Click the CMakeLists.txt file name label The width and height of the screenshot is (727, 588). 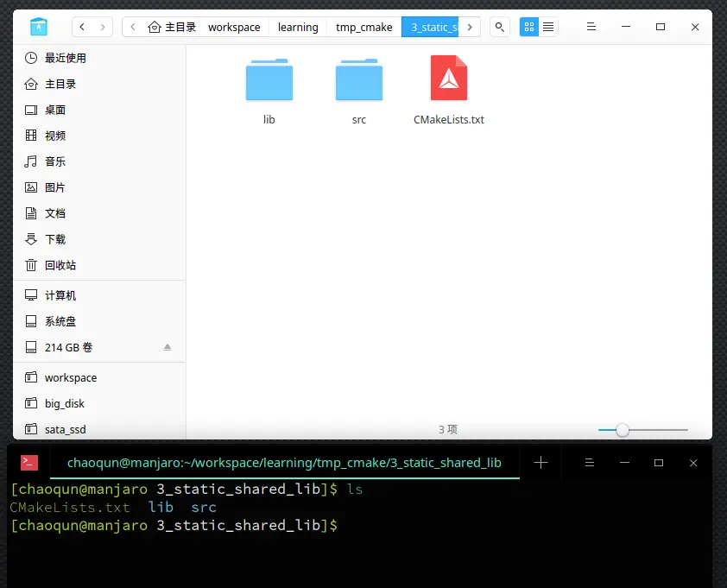(x=449, y=120)
